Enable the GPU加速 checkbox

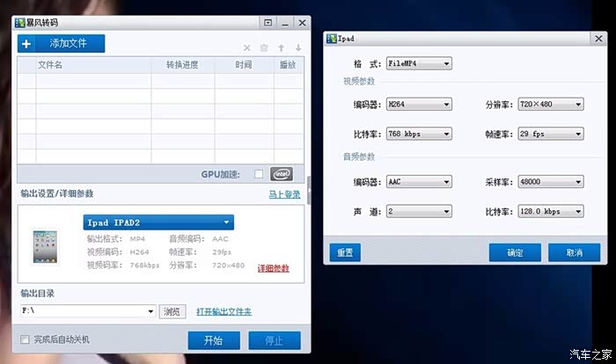[x=259, y=174]
